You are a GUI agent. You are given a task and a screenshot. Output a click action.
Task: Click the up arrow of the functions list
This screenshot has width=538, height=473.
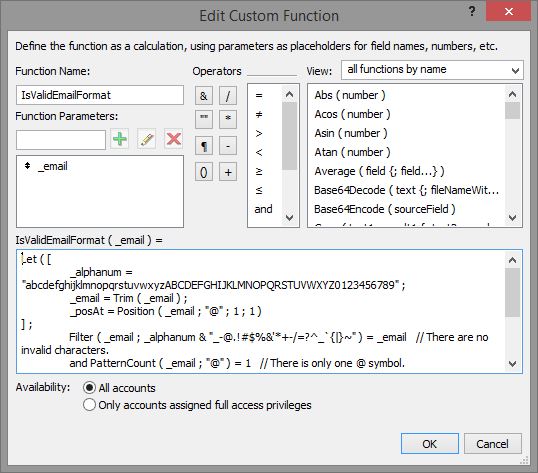[x=513, y=94]
